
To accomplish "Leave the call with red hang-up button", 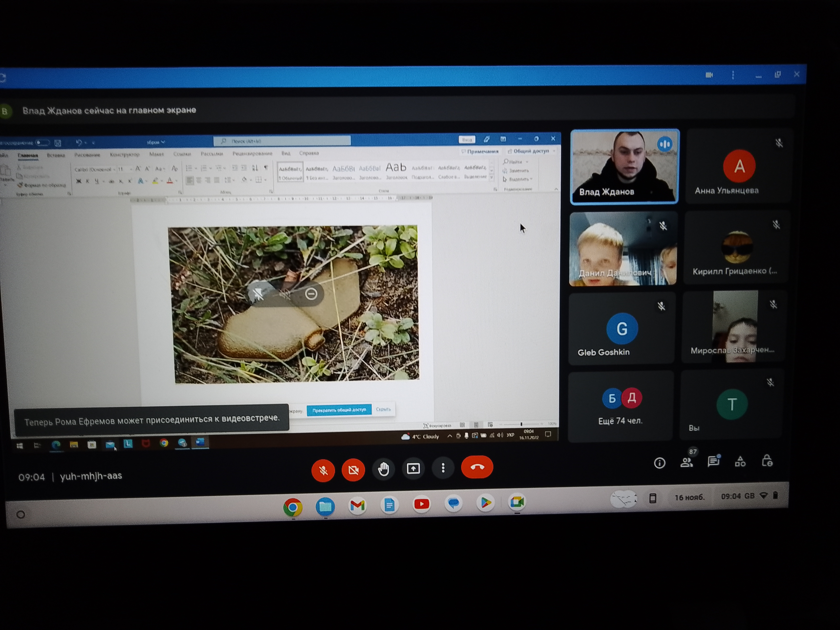I will click(x=477, y=467).
